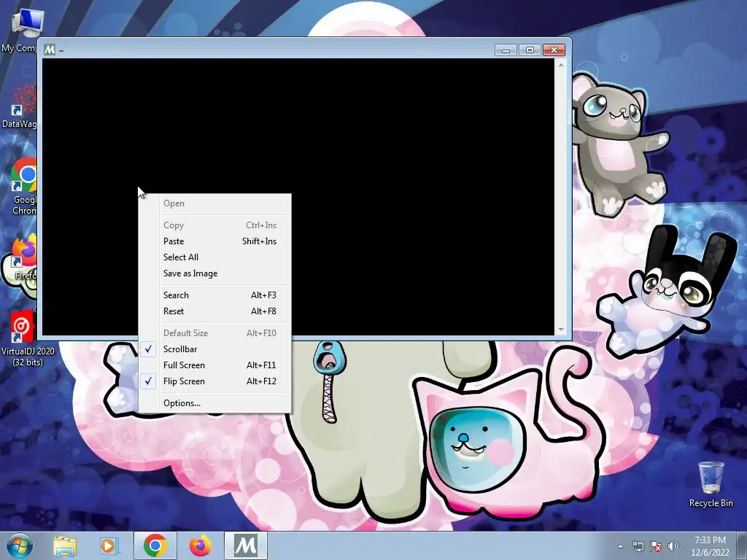Open Search from the context menu
The height and width of the screenshot is (560, 747).
click(215, 295)
